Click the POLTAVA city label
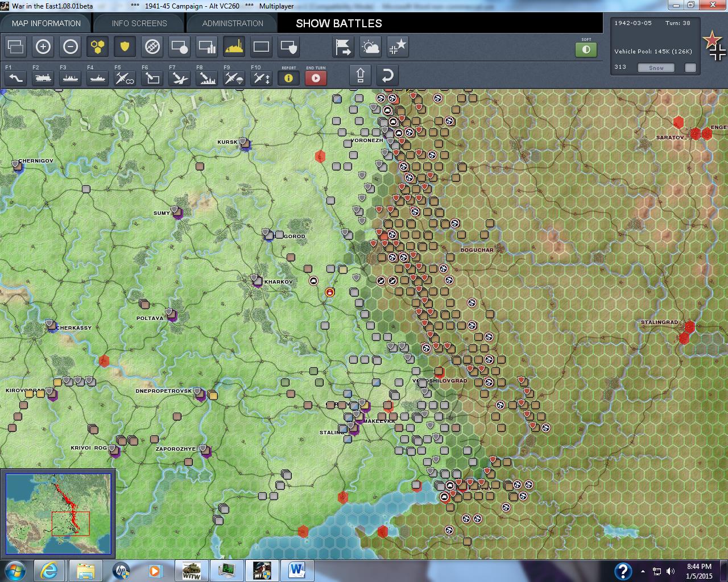Screen dimensions: 728x582 [x=150, y=318]
